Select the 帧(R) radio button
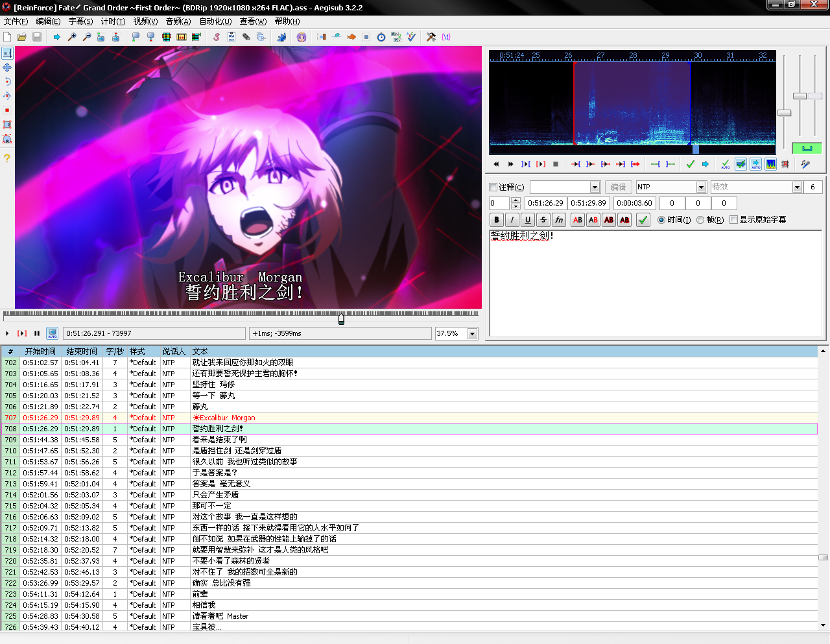This screenshot has height=644, width=830. point(700,220)
